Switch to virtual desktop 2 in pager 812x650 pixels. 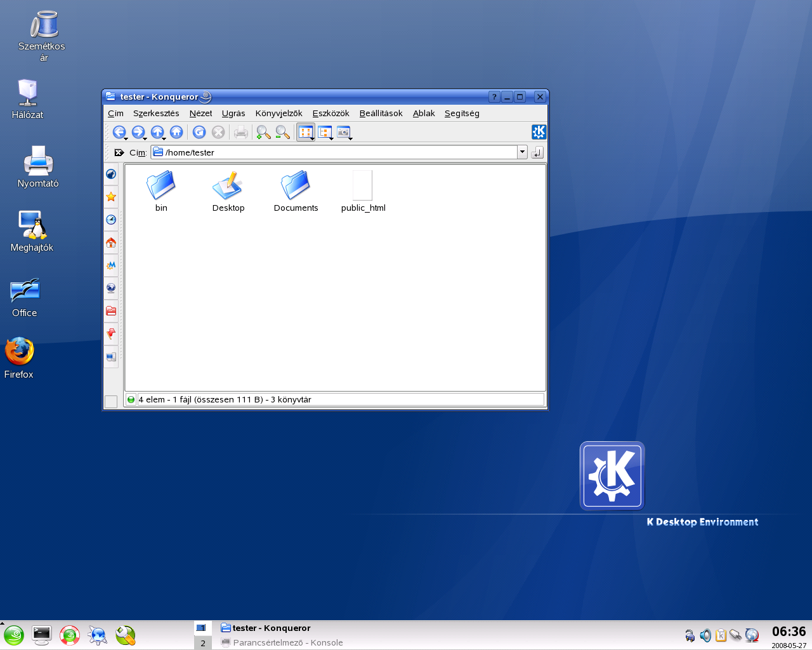[x=203, y=643]
